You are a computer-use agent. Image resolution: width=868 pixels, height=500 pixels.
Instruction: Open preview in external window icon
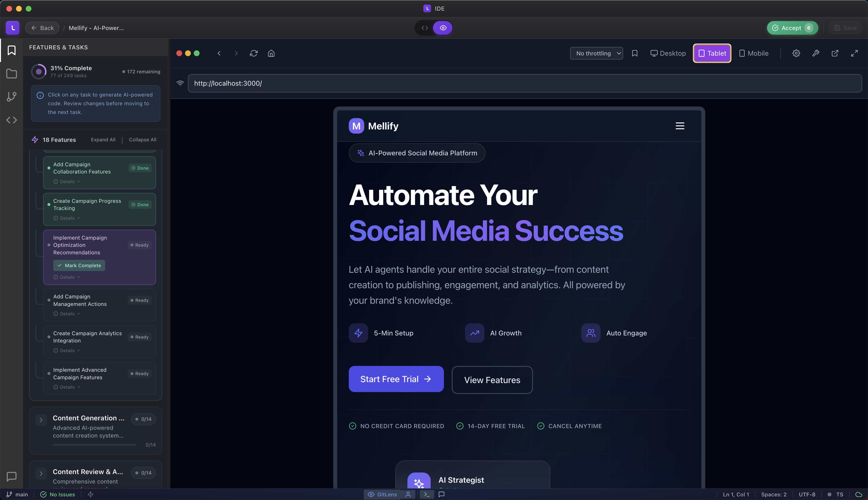(835, 53)
